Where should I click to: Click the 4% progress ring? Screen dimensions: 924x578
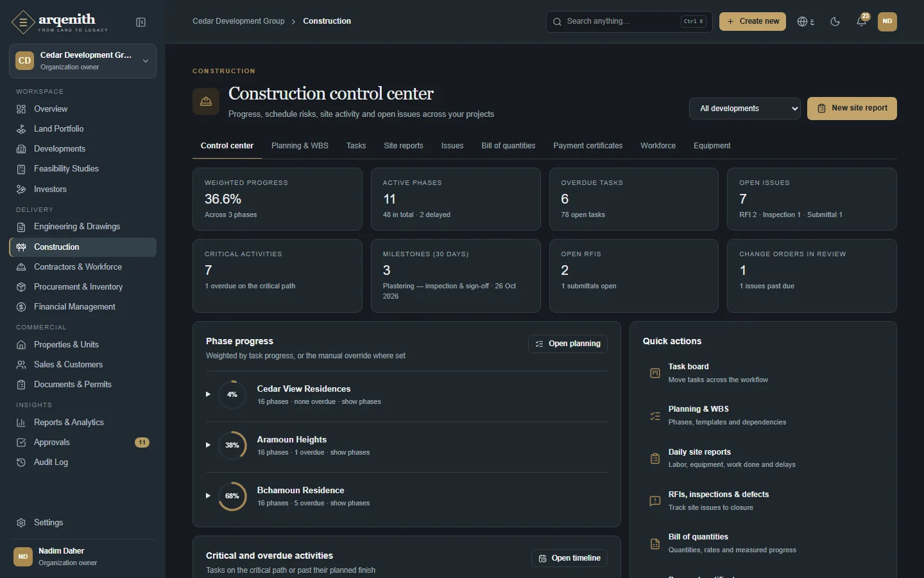(x=232, y=395)
